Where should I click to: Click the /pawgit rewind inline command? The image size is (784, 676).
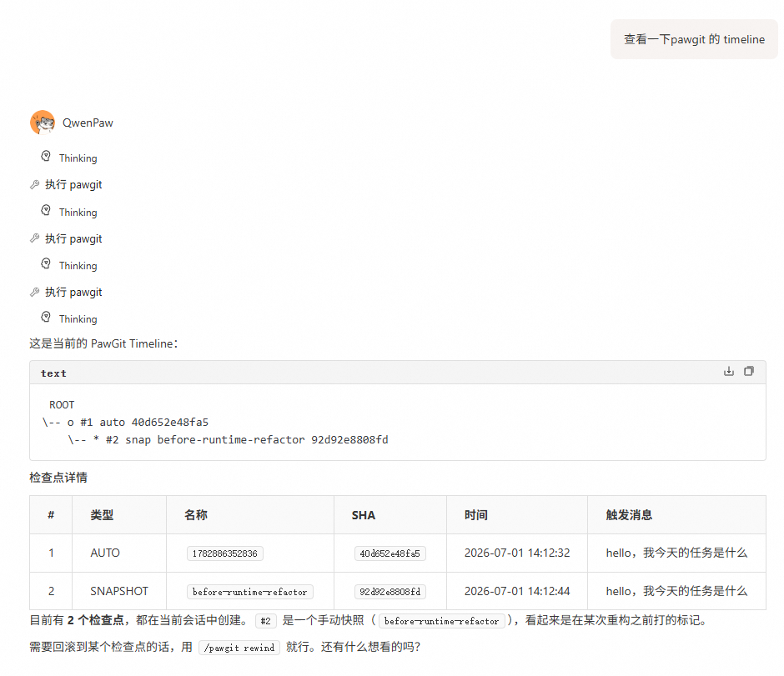239,648
